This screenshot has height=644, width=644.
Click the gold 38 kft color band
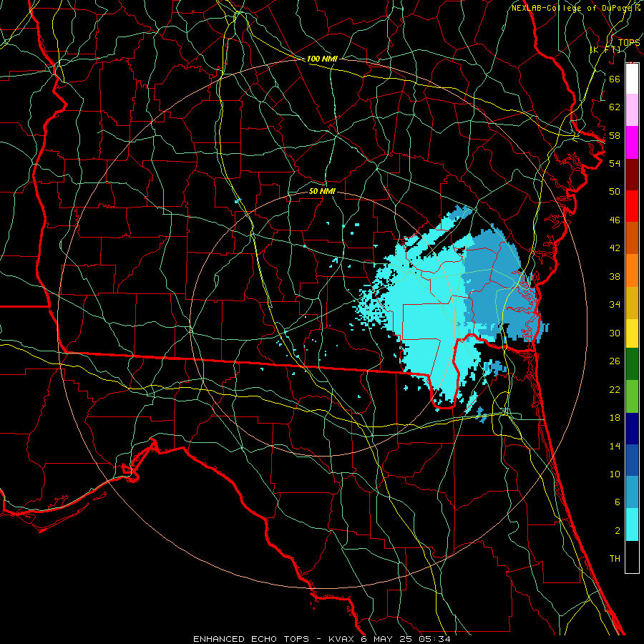632,303
